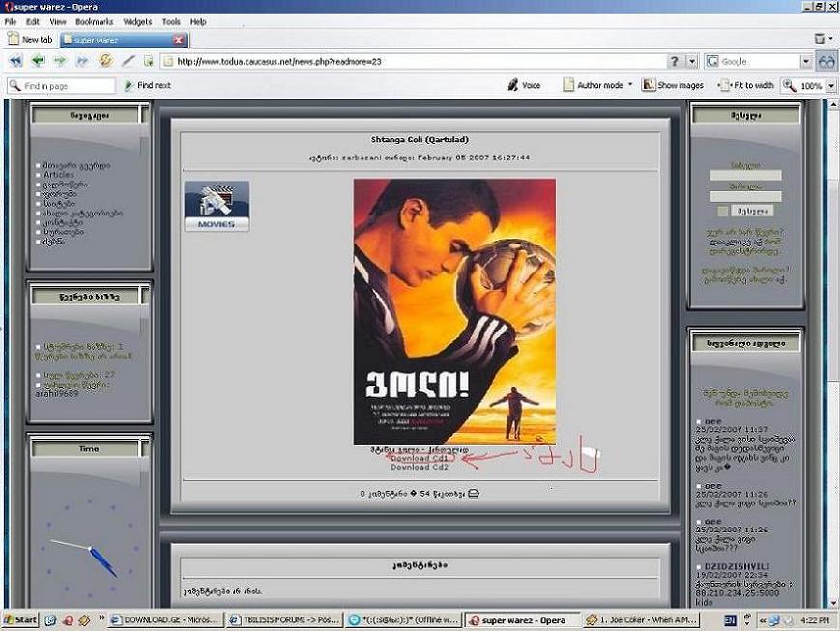Click the Voice microphone icon
Screen dimensions: 840x631
point(512,85)
